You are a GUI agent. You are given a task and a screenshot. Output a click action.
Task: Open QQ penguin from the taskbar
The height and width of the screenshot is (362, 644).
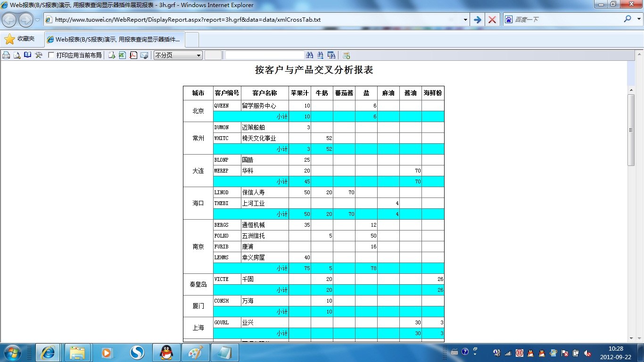pos(166,353)
